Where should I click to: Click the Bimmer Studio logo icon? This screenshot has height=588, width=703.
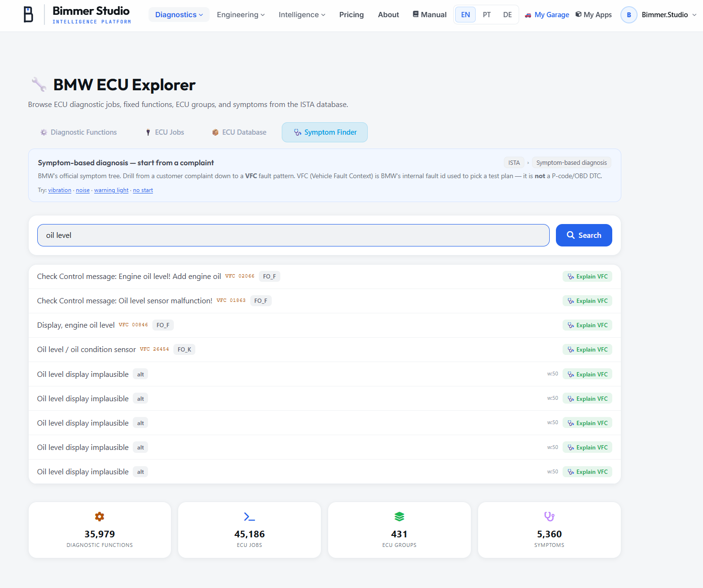pos(29,14)
